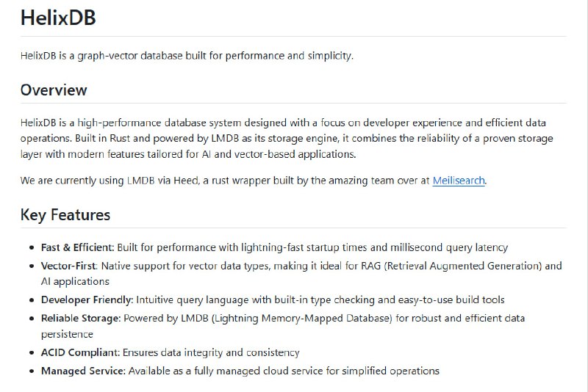Click the bold "Fast & Efficient" label
The height and width of the screenshot is (392, 588).
[x=76, y=248]
